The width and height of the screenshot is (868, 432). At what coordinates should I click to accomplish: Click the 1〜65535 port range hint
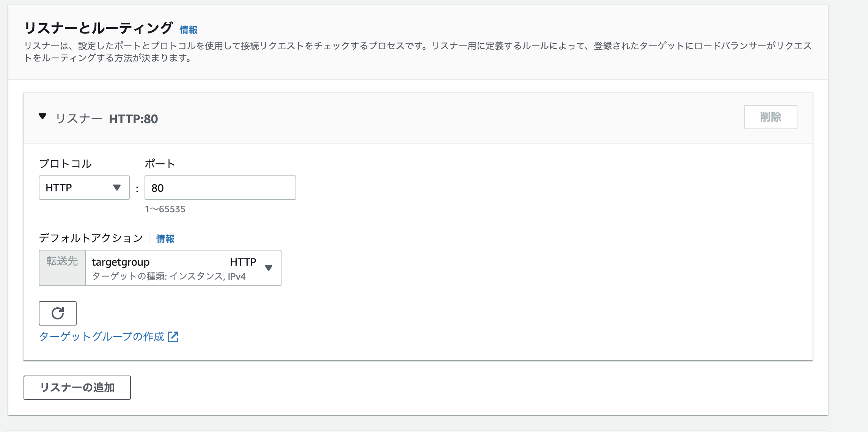click(165, 209)
